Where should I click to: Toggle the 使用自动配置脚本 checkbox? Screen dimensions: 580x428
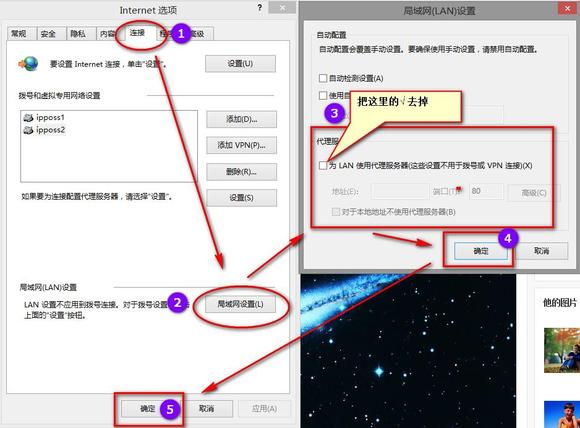323,95
